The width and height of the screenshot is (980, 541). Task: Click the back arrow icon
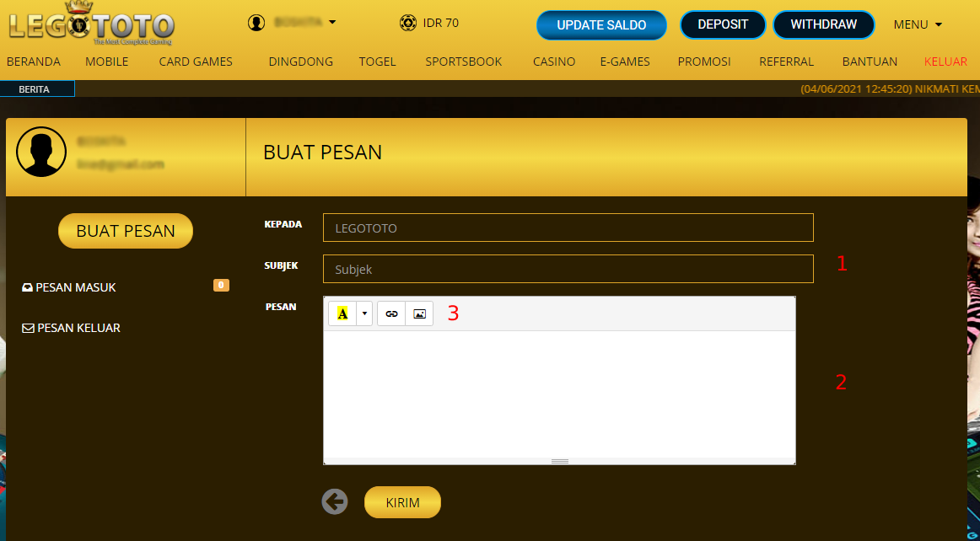(x=335, y=501)
